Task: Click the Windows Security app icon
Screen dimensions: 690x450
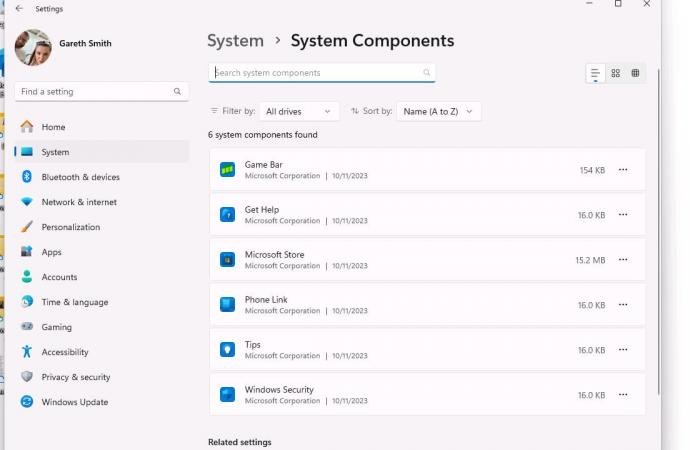Action: (227, 395)
